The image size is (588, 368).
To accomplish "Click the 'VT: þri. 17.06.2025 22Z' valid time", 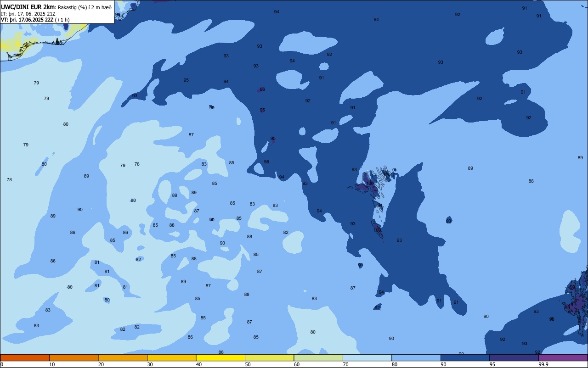I will [x=27, y=20].
